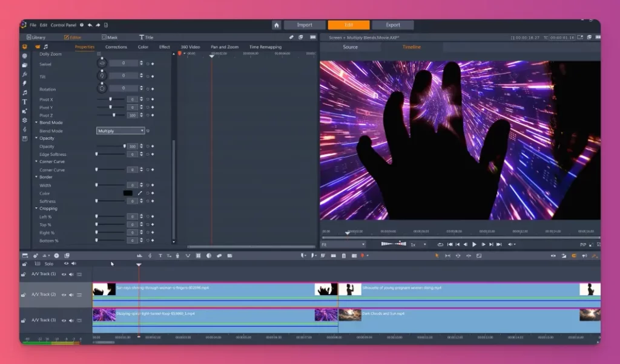Collapse the Cropping section

coord(36,209)
